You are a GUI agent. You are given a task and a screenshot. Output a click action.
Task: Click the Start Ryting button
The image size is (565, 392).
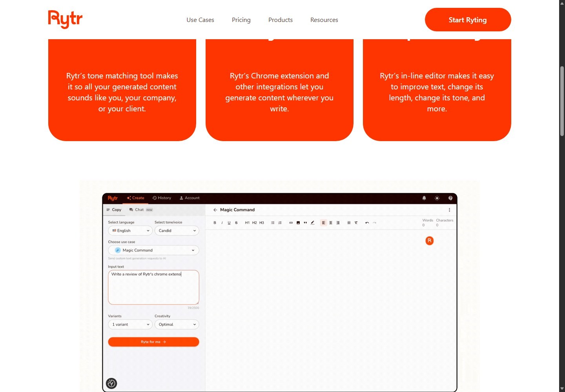(468, 20)
